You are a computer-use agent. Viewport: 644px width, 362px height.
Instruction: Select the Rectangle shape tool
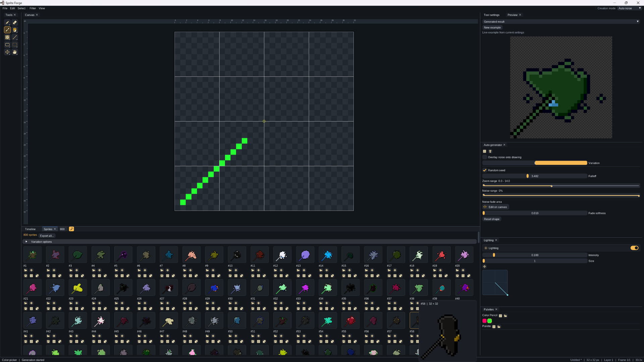pyautogui.click(x=7, y=45)
